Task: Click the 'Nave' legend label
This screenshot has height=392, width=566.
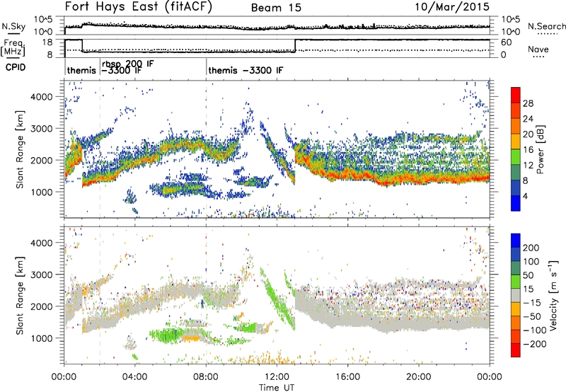Action: tap(538, 49)
